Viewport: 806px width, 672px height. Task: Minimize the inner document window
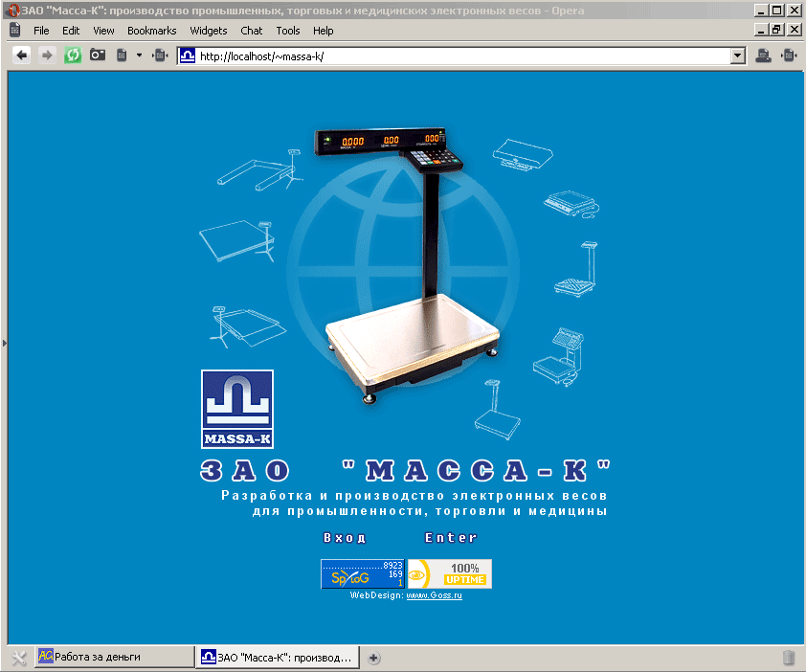tap(761, 31)
